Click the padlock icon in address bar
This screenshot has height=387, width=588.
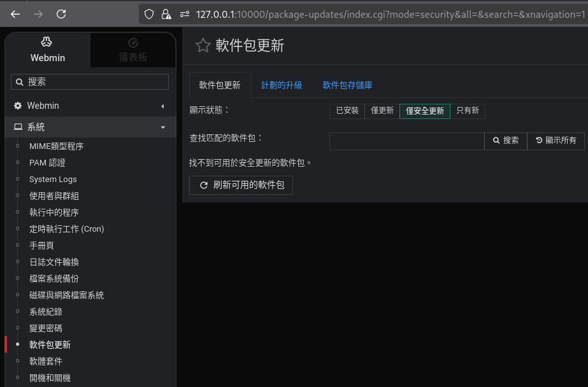tap(166, 14)
